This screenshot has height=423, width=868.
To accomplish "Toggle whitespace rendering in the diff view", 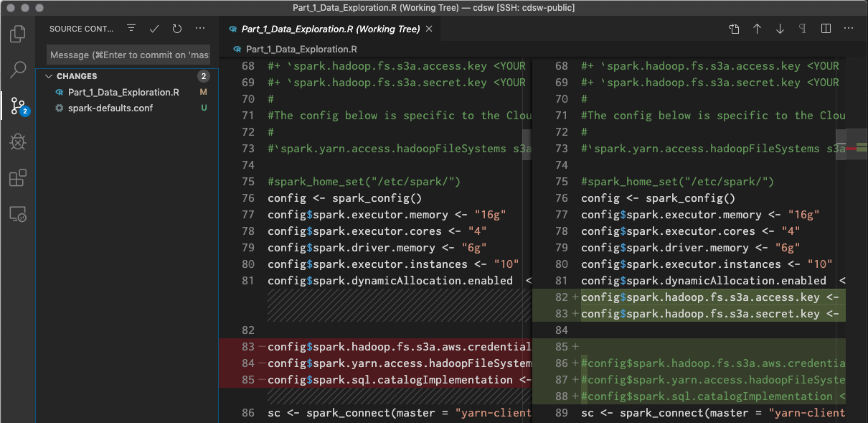I will (803, 28).
